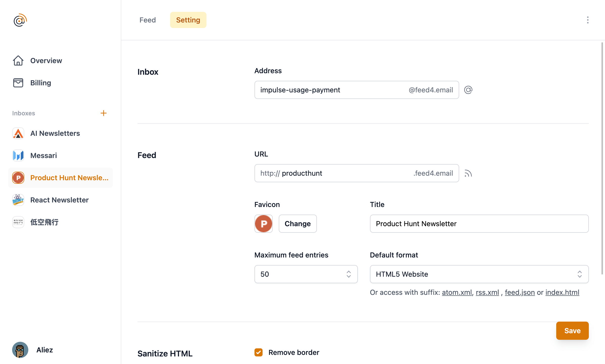Add new inbox with plus icon
This screenshot has width=605, height=364.
coord(104,113)
